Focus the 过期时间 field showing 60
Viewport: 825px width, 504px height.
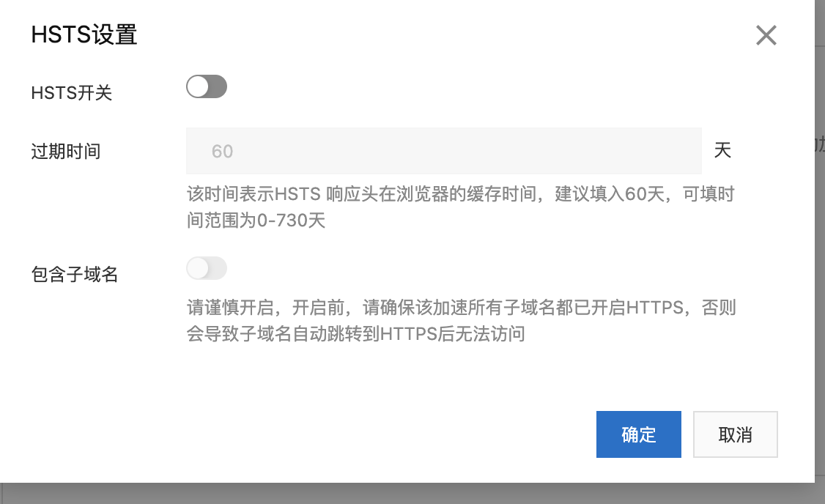pyautogui.click(x=443, y=150)
